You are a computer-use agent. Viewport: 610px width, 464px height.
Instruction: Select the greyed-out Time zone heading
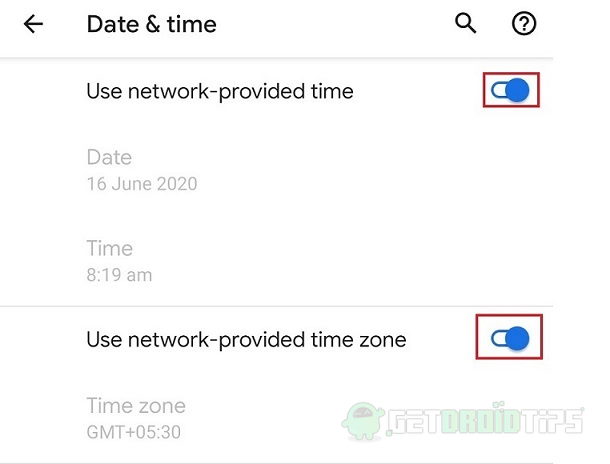click(x=136, y=406)
